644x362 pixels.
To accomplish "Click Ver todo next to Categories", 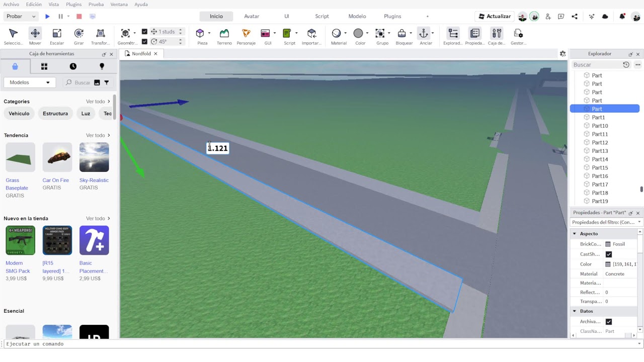I will pyautogui.click(x=98, y=102).
